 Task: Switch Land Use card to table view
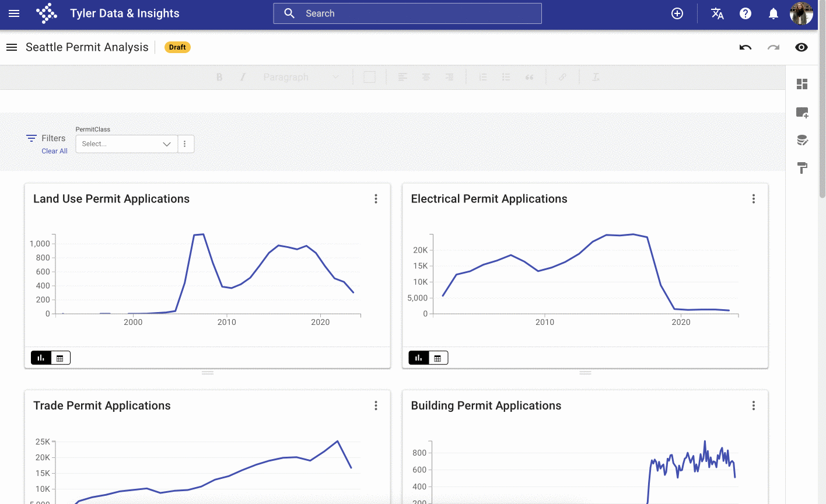pyautogui.click(x=60, y=358)
